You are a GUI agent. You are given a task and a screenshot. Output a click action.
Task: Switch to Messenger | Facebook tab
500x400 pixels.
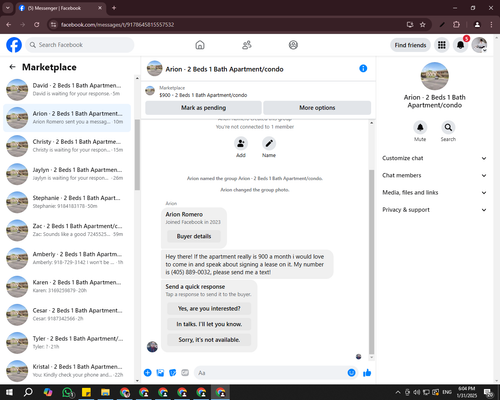61,8
